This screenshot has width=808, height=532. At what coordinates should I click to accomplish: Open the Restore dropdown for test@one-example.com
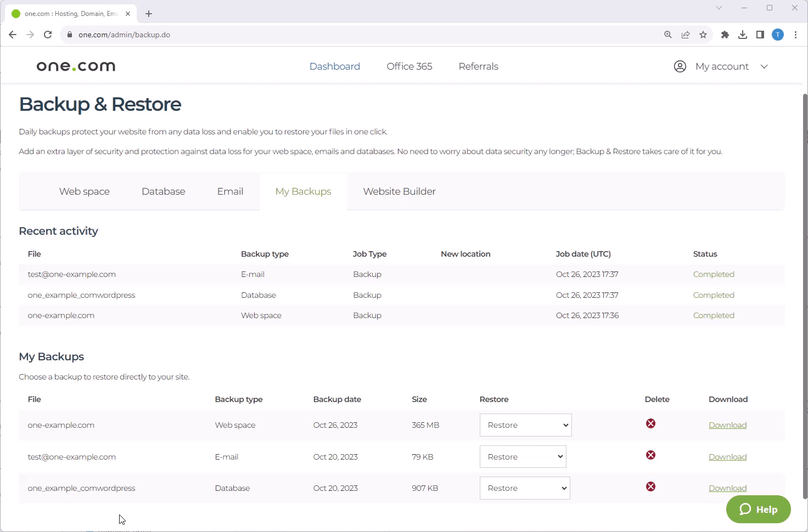(523, 456)
